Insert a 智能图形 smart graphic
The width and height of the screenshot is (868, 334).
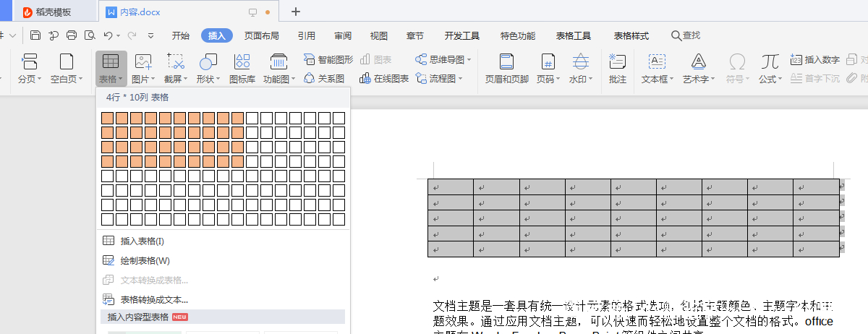pyautogui.click(x=328, y=59)
